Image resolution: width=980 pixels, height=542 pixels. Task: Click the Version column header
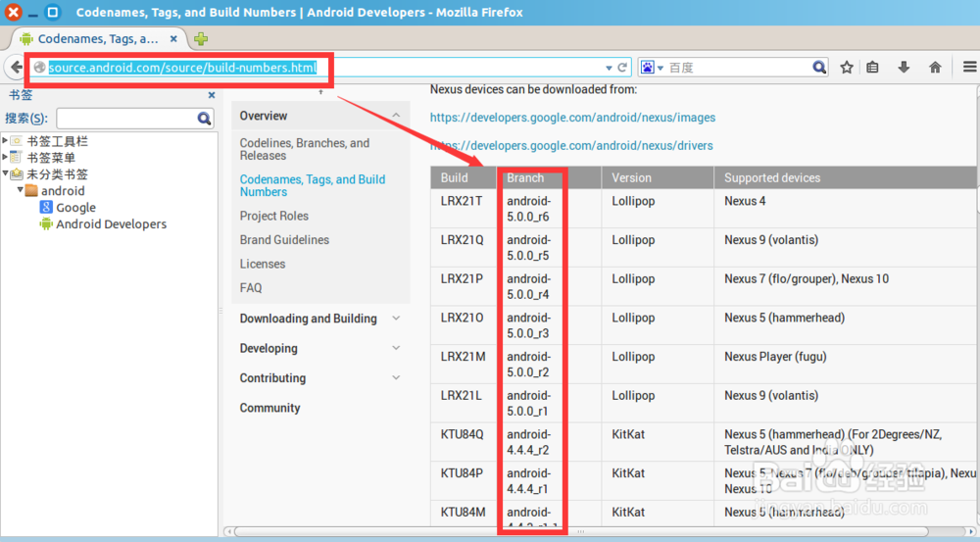click(x=658, y=177)
